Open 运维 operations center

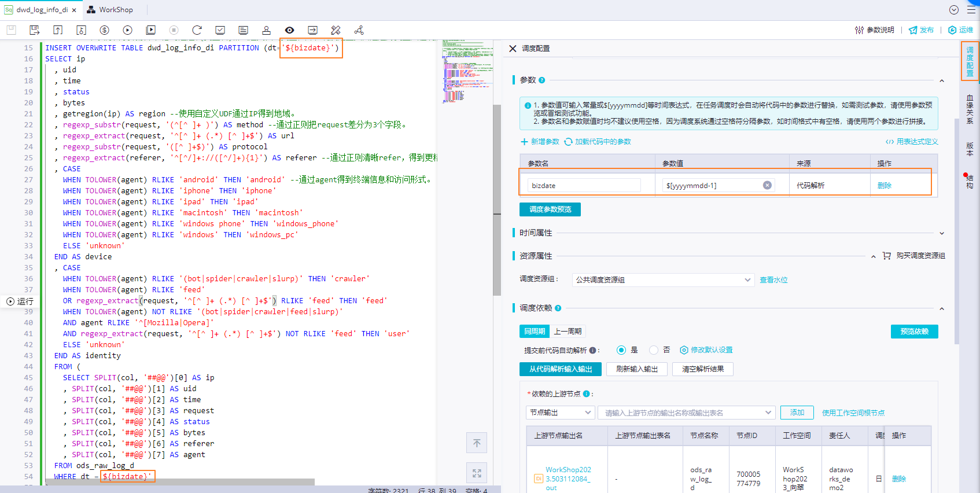click(960, 30)
